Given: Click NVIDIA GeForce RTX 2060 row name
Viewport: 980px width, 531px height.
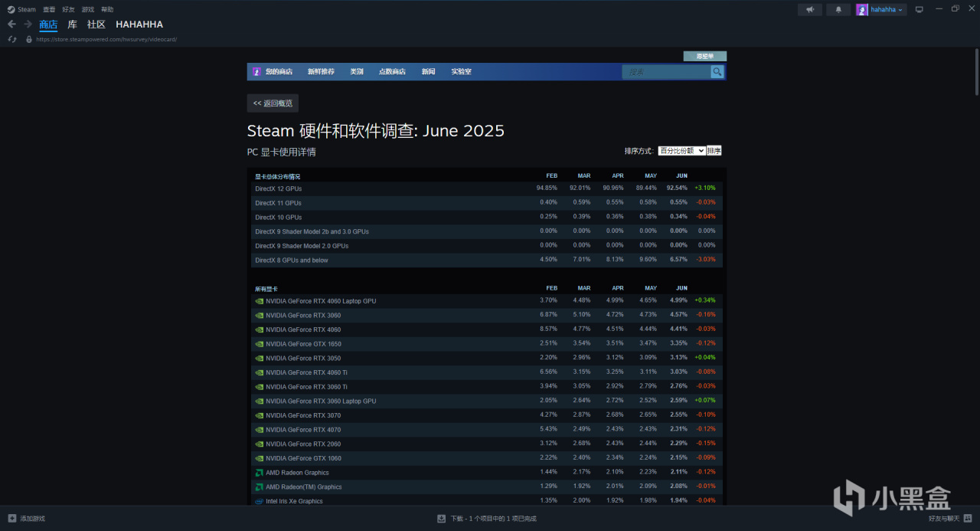Looking at the screenshot, I should point(303,444).
